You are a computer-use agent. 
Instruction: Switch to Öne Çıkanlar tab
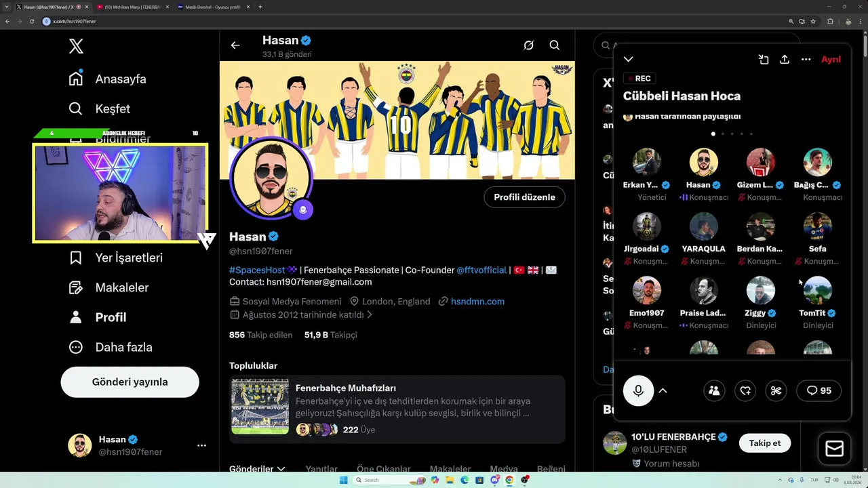pyautogui.click(x=384, y=468)
